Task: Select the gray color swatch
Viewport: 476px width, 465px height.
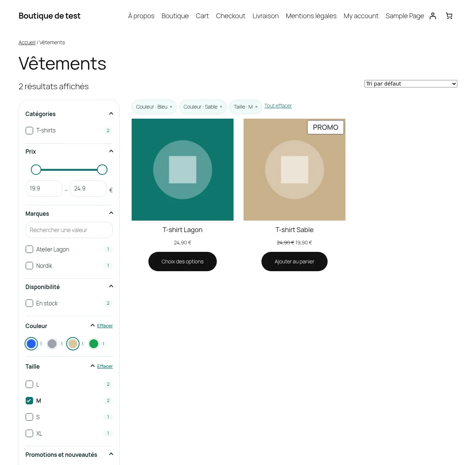Action: pyautogui.click(x=52, y=344)
